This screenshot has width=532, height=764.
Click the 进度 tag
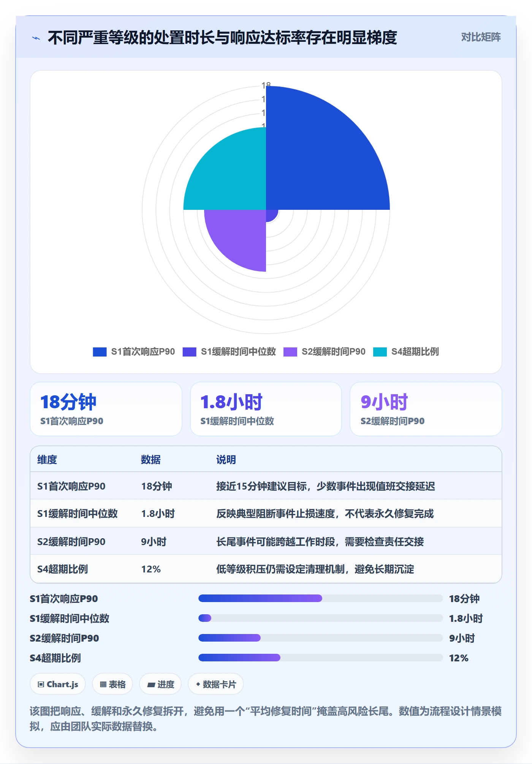point(160,684)
